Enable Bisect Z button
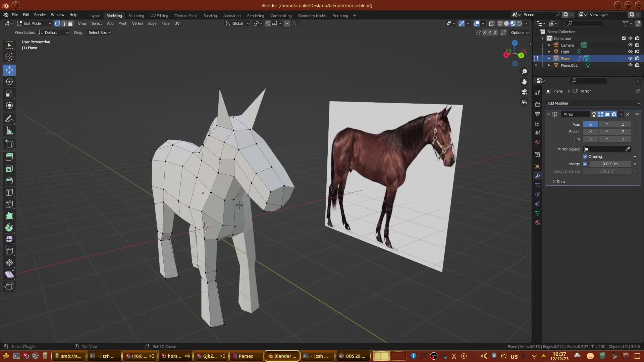The width and height of the screenshot is (644, 362). (623, 132)
